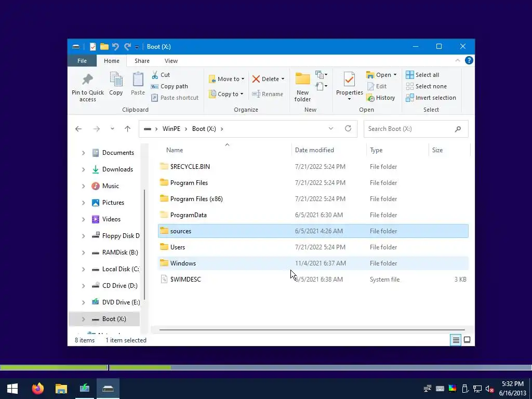
Task: Switch to Large icons view layout
Action: click(x=467, y=340)
